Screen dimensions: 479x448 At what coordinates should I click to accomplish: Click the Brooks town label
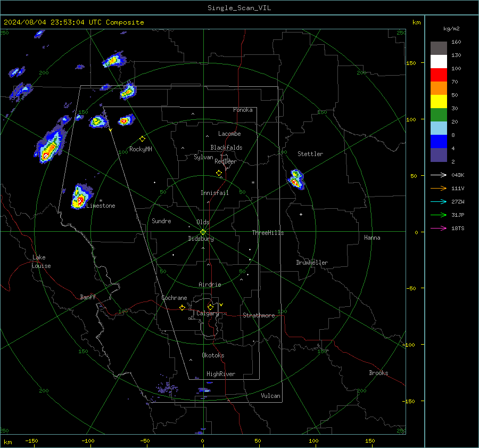(x=378, y=373)
